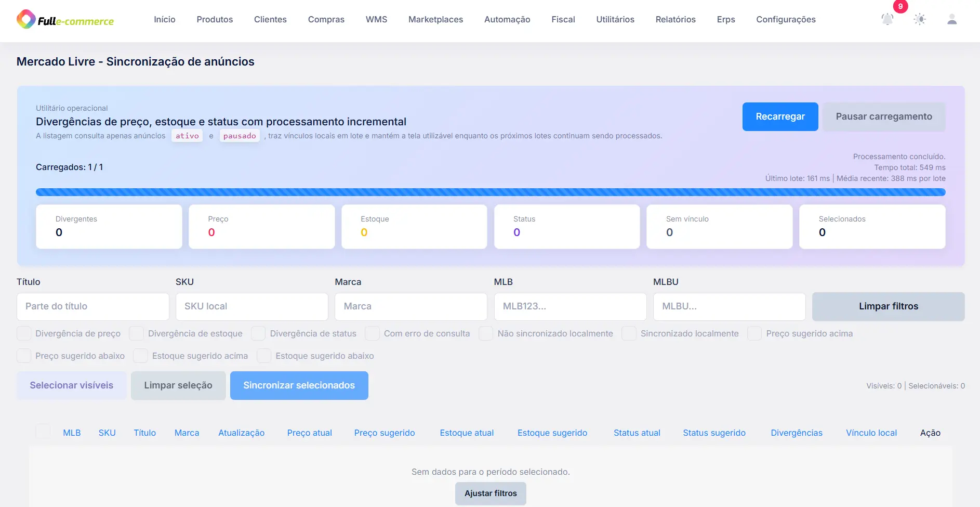Open the notifications bell
Viewport: 980px width, 507px height.
(x=888, y=20)
